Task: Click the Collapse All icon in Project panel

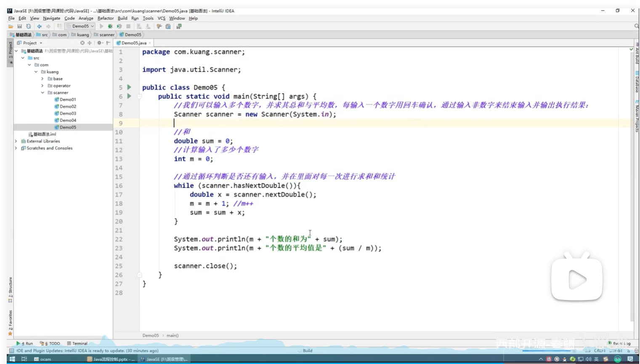Action: (x=89, y=43)
